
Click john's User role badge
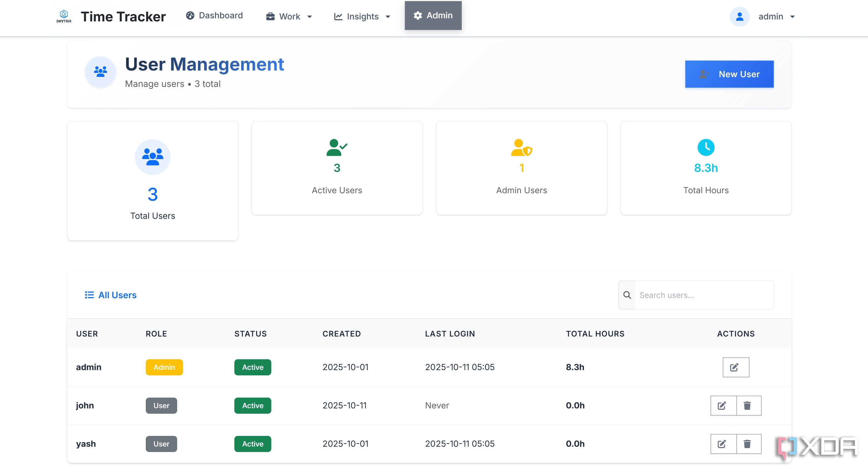coord(161,406)
